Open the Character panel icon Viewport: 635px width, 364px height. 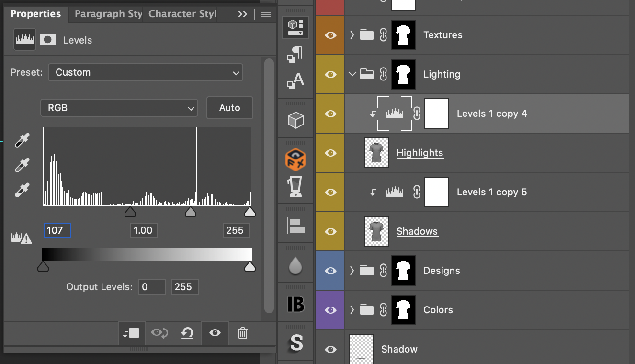click(295, 80)
